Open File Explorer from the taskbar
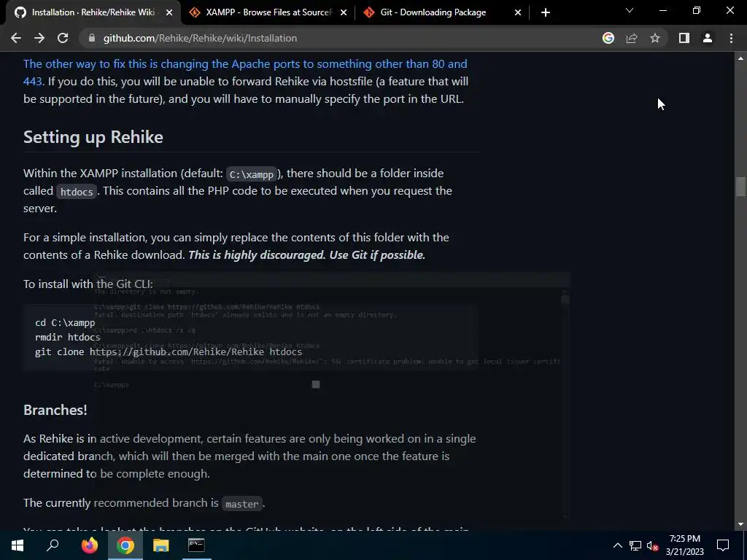The image size is (747, 560). click(161, 545)
